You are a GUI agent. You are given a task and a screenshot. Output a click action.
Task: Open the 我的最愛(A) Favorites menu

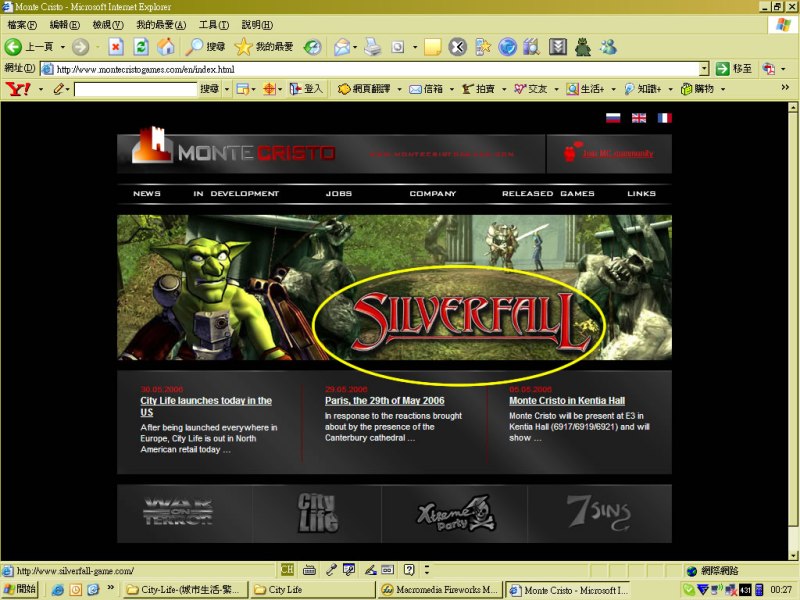tap(161, 24)
